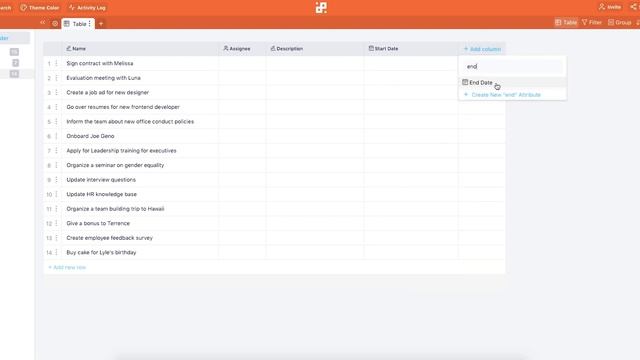
Task: Focus the attribute search field containing 'end'
Action: click(x=513, y=67)
